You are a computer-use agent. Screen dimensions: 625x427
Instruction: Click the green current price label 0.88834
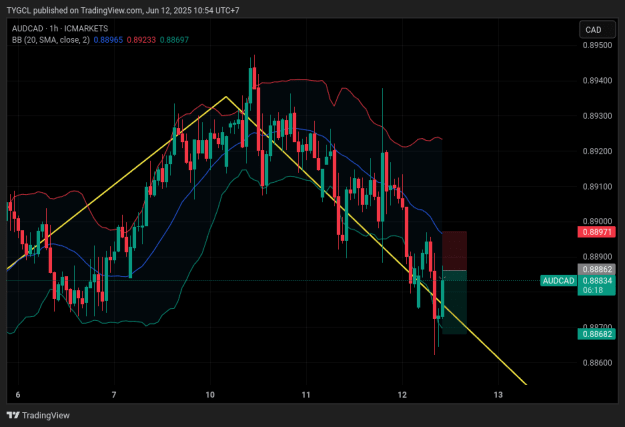[597, 281]
